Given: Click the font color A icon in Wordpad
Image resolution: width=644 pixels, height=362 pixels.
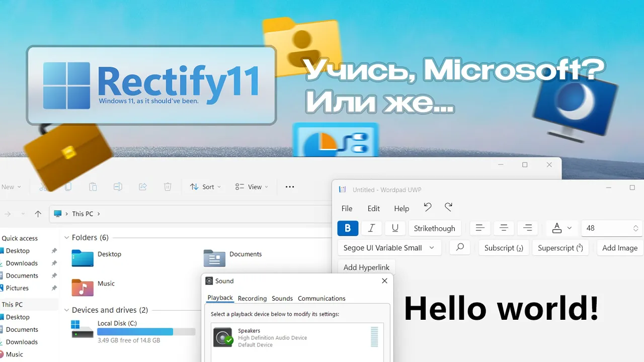Looking at the screenshot, I should pyautogui.click(x=556, y=228).
